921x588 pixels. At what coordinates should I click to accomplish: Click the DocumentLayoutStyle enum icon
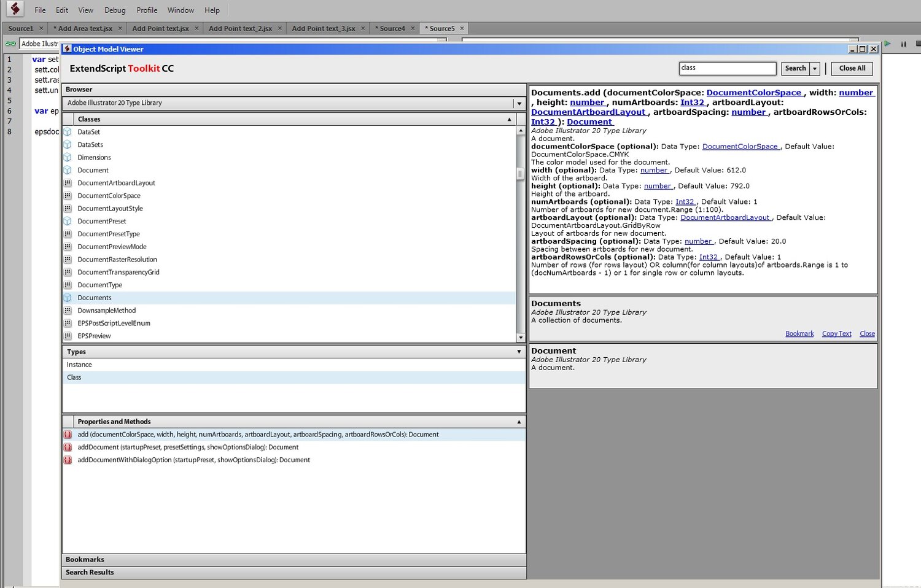[x=68, y=209]
